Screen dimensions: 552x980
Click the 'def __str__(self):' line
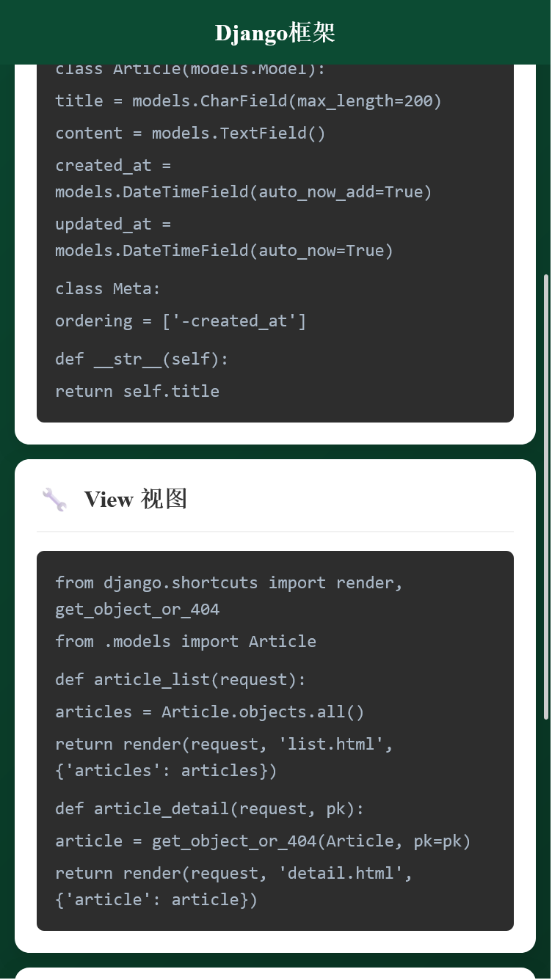(x=142, y=359)
